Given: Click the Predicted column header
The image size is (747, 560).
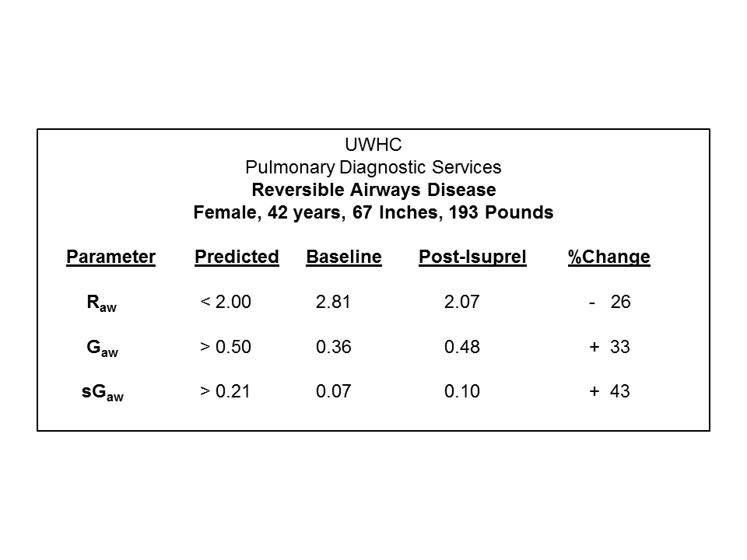Looking at the screenshot, I should tap(237, 257).
